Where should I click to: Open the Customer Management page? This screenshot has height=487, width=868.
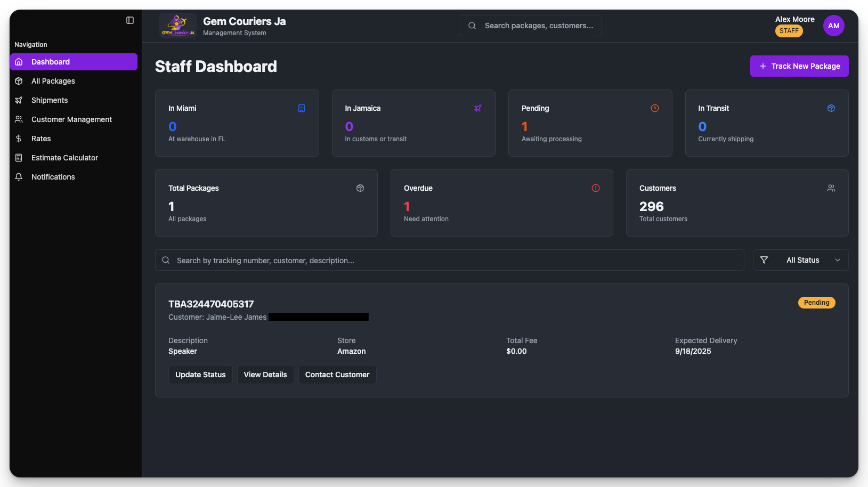pos(71,119)
